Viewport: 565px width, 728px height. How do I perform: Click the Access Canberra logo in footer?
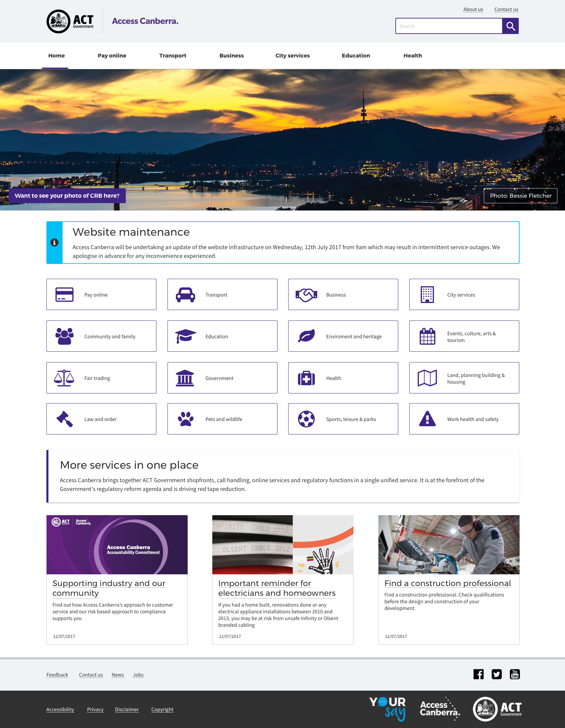coord(440,708)
